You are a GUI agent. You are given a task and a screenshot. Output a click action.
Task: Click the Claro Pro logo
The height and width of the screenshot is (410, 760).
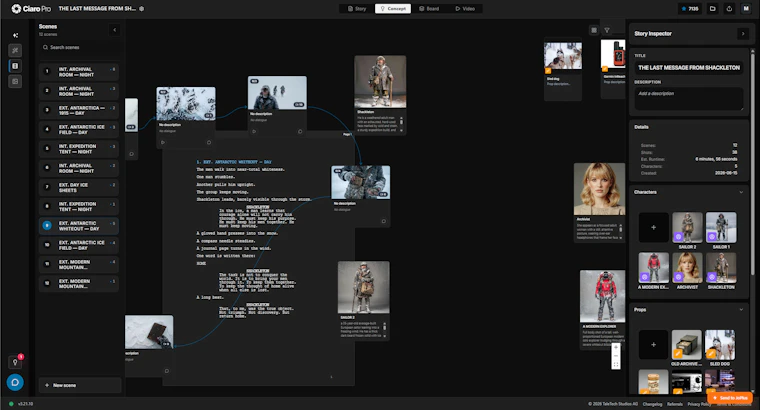click(x=31, y=9)
